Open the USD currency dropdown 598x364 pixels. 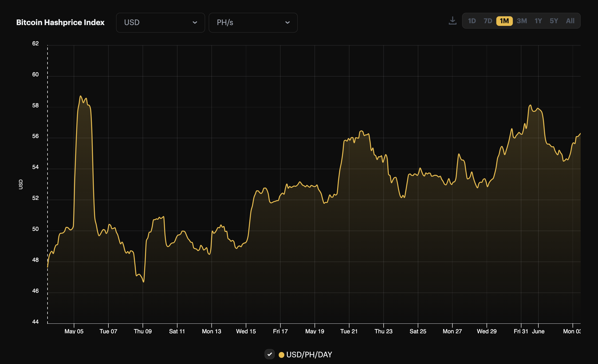click(x=160, y=22)
